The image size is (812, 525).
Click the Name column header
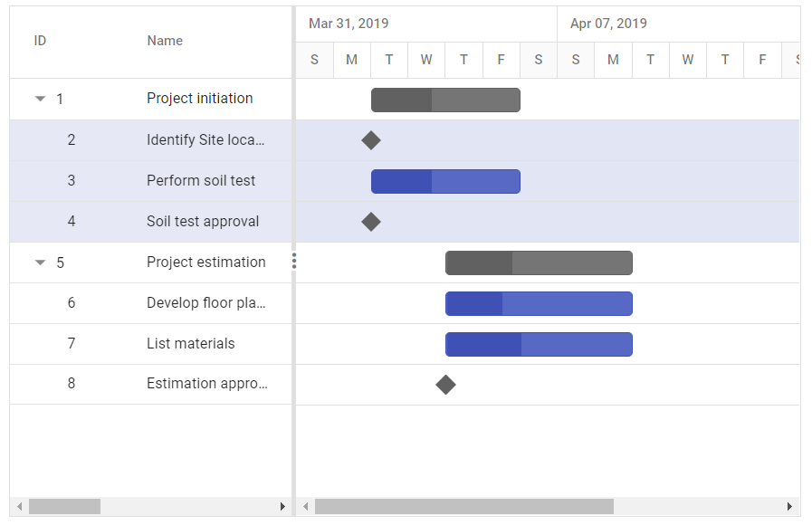[x=165, y=41]
